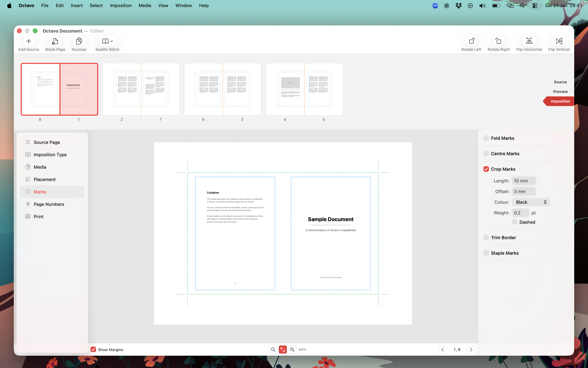588x368 pixels.
Task: Click the Rotate Left icon
Action: click(x=471, y=41)
